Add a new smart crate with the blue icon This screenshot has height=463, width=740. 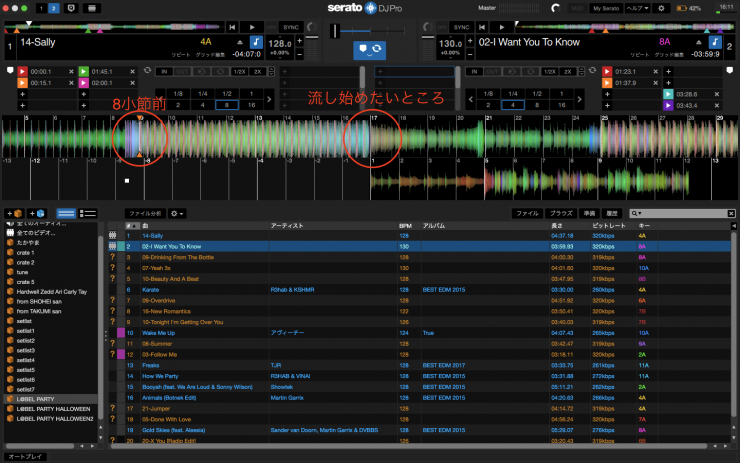(37, 213)
